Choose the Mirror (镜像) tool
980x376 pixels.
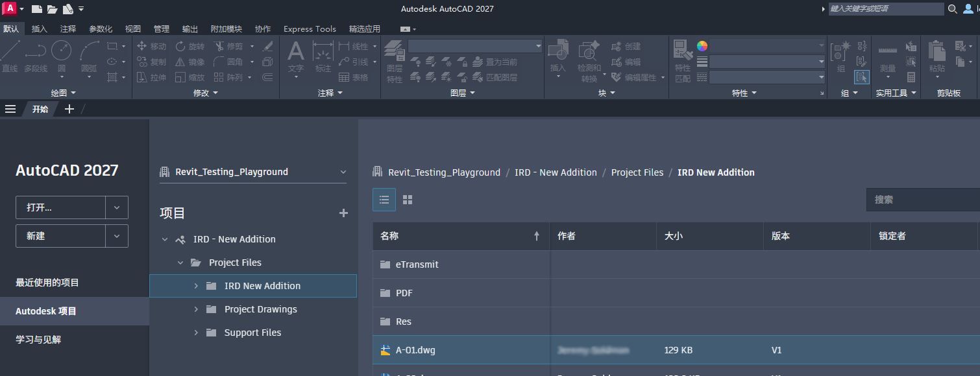pyautogui.click(x=190, y=62)
